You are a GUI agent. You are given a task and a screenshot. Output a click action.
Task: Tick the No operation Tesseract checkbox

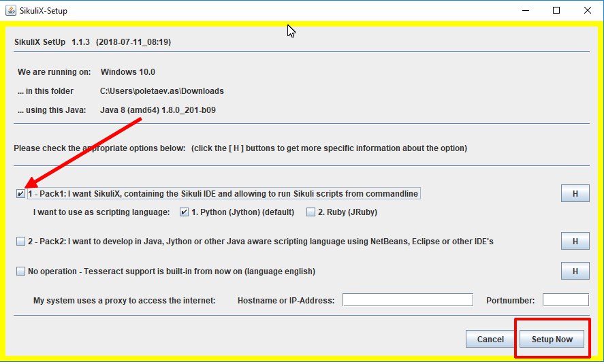tap(21, 271)
